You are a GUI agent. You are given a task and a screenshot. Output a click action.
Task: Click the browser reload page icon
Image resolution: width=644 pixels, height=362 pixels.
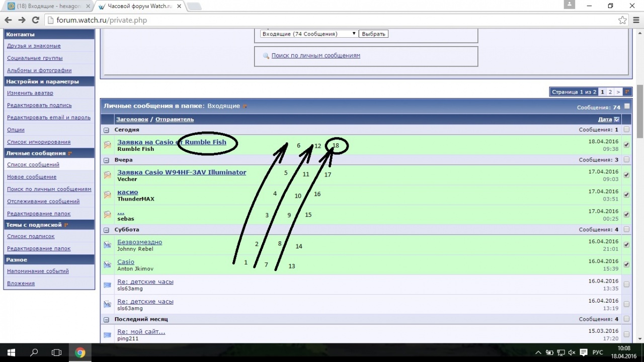point(35,20)
